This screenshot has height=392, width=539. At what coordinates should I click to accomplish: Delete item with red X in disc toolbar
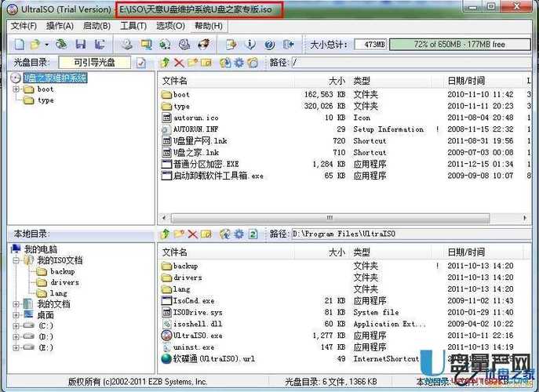pyautogui.click(x=179, y=63)
